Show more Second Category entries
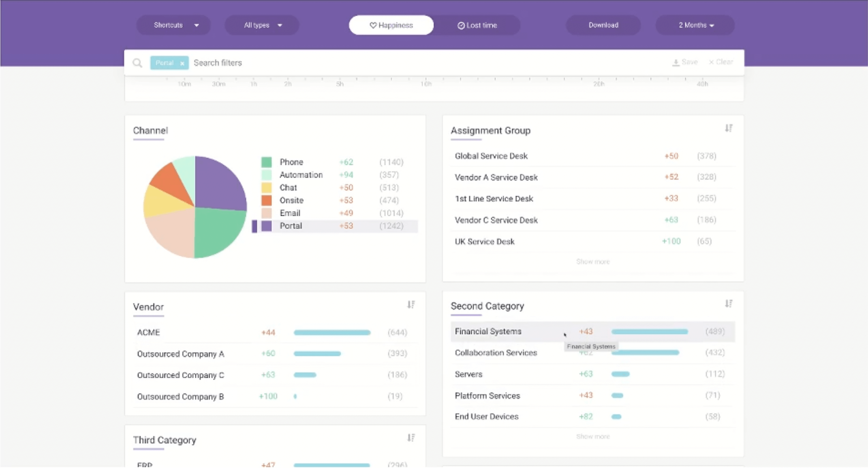Image resolution: width=868 pixels, height=468 pixels. click(593, 436)
